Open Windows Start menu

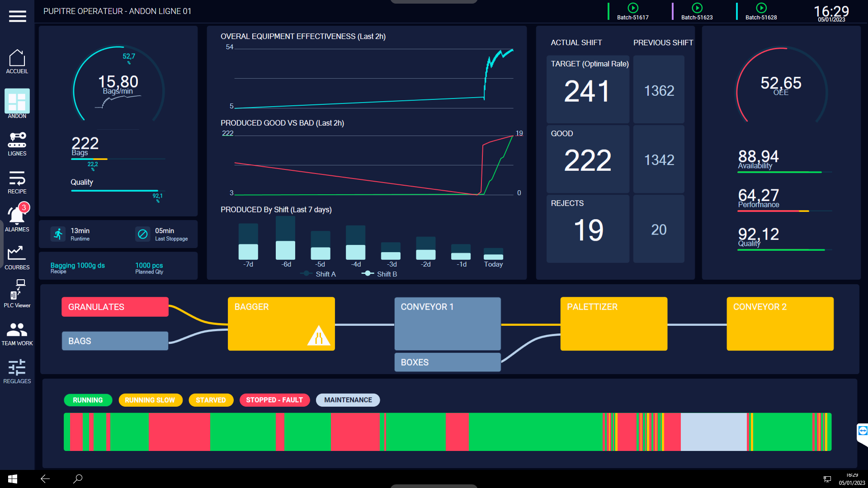(13, 479)
